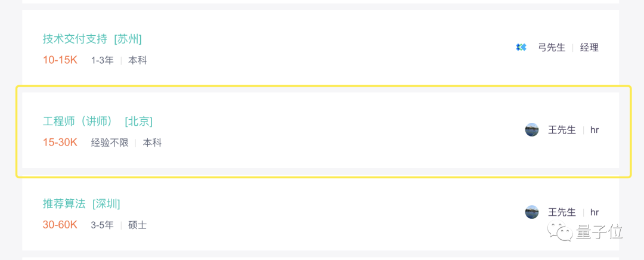Click the [北京] location tag
Image resolution: width=644 pixels, height=260 pixels.
(x=138, y=121)
